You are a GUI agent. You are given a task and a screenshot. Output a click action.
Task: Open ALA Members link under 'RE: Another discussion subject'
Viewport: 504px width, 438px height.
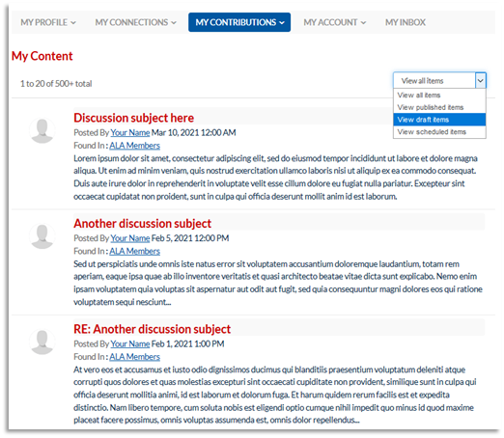pos(134,357)
